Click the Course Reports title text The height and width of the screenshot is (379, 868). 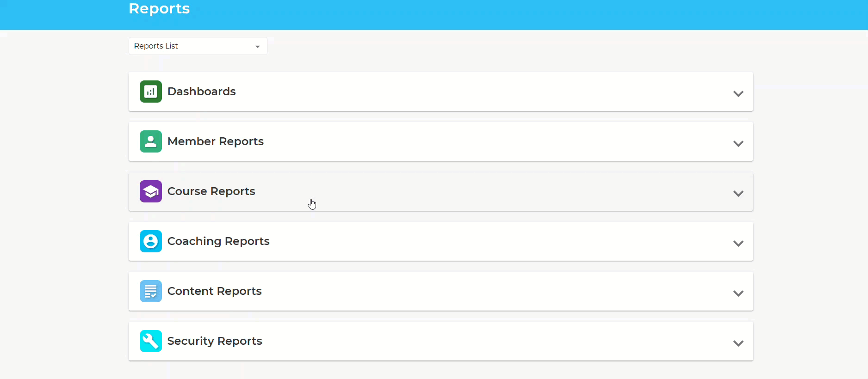(211, 191)
